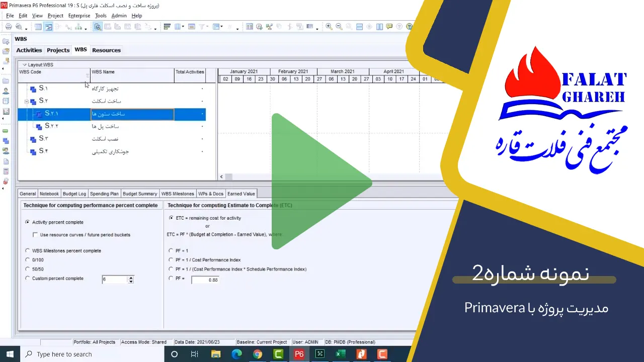Switch to the Activities tab
Image resolution: width=644 pixels, height=362 pixels.
[x=29, y=50]
